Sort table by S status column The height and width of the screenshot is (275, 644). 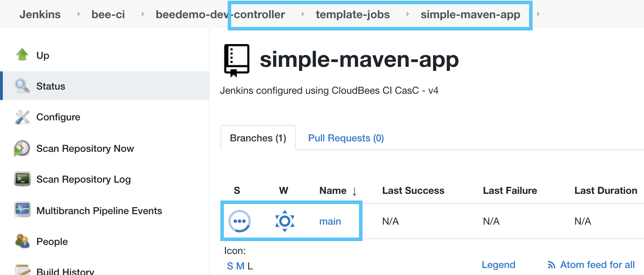click(237, 191)
